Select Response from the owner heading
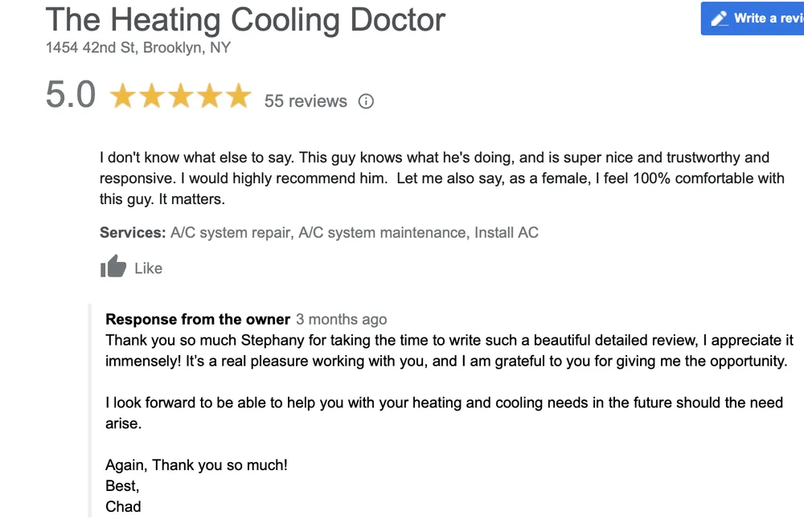Screen dimensions: 804x532 pyautogui.click(x=196, y=319)
